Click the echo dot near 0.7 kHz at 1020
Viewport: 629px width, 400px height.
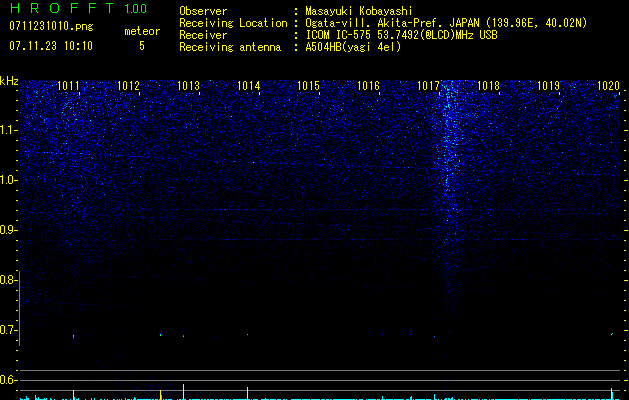[x=612, y=334]
